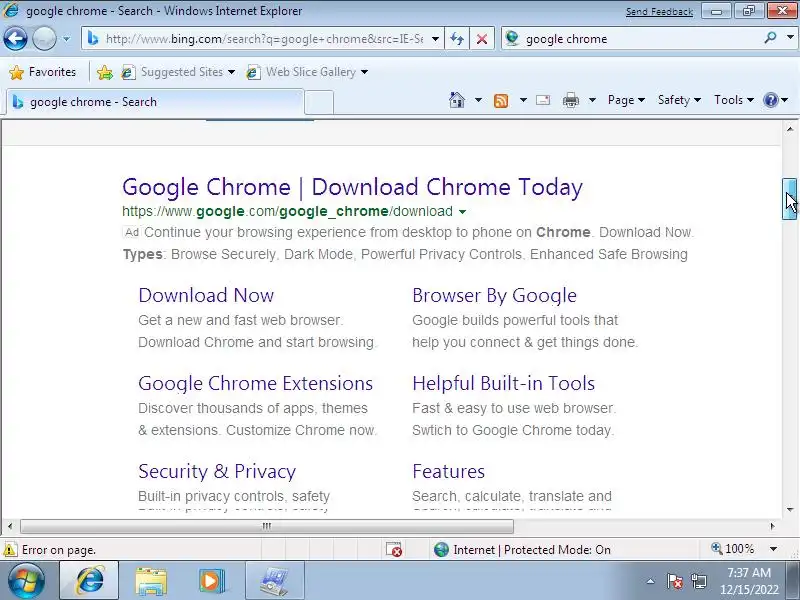Image resolution: width=800 pixels, height=600 pixels.
Task: Open Suggested Sites dropdown
Action: click(x=178, y=72)
